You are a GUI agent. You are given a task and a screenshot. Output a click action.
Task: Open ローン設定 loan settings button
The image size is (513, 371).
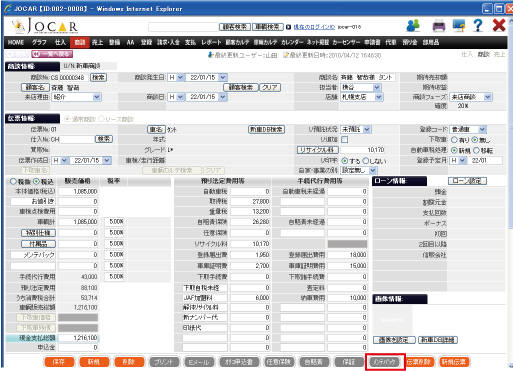[x=467, y=181]
